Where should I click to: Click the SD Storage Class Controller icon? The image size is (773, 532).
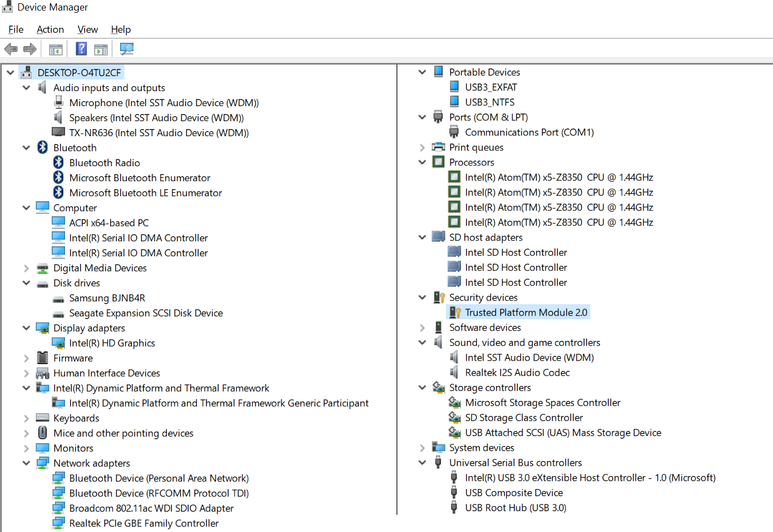455,417
